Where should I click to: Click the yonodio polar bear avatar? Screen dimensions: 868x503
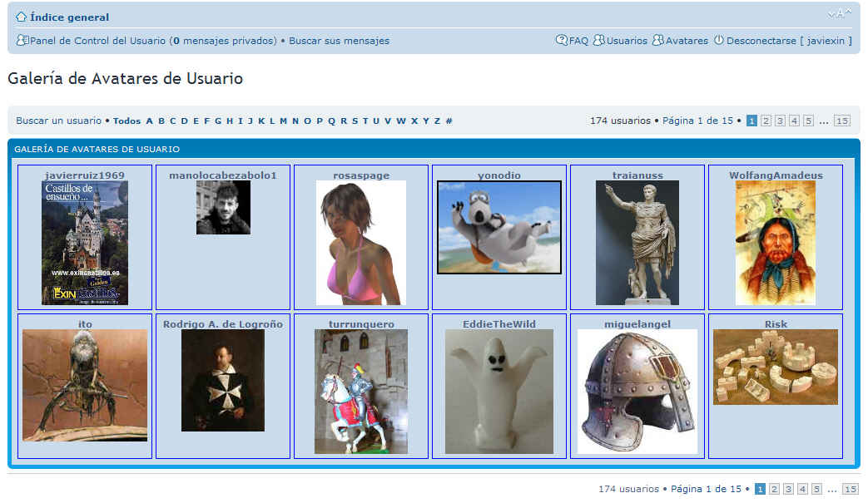[499, 227]
